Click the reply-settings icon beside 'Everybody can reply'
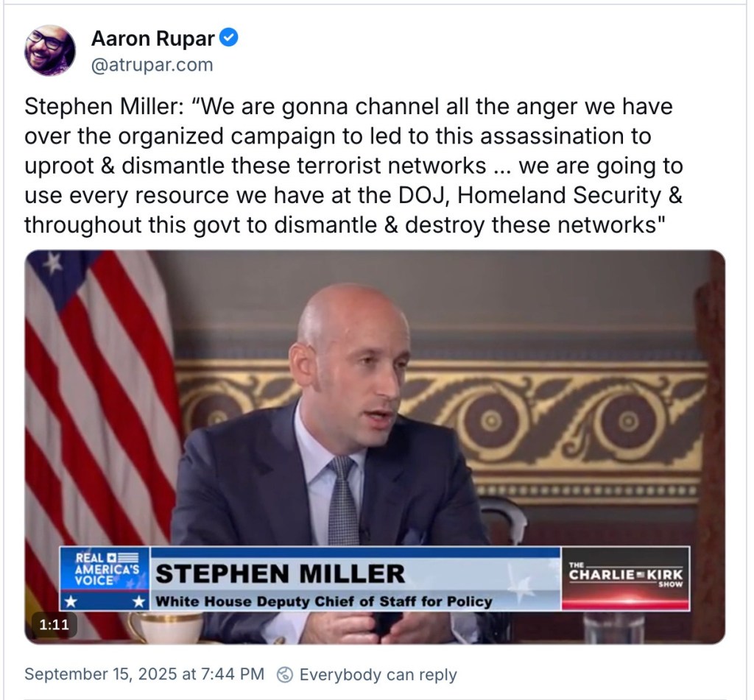Image resolution: width=754 pixels, height=700 pixels. pos(285,674)
